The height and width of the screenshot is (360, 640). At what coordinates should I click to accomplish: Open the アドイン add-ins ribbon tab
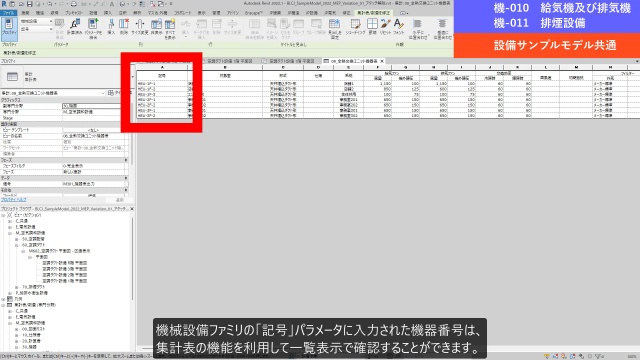233,13
